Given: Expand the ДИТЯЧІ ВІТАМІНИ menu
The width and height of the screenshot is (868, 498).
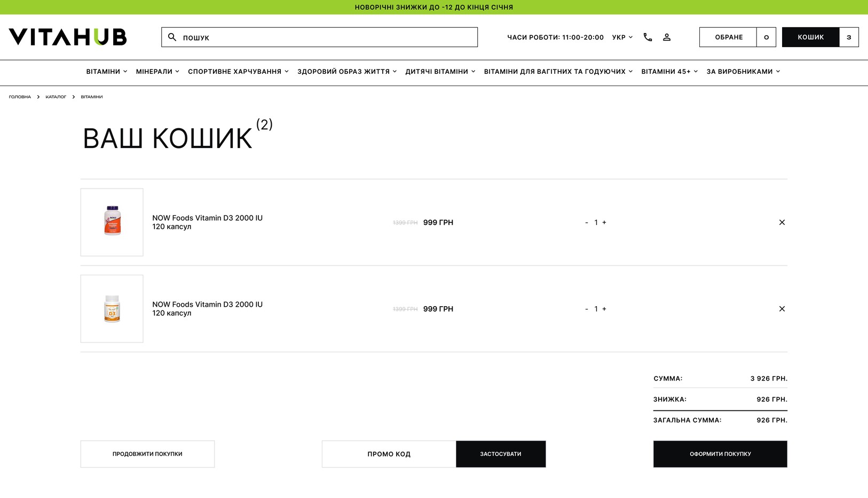Looking at the screenshot, I should coord(440,72).
